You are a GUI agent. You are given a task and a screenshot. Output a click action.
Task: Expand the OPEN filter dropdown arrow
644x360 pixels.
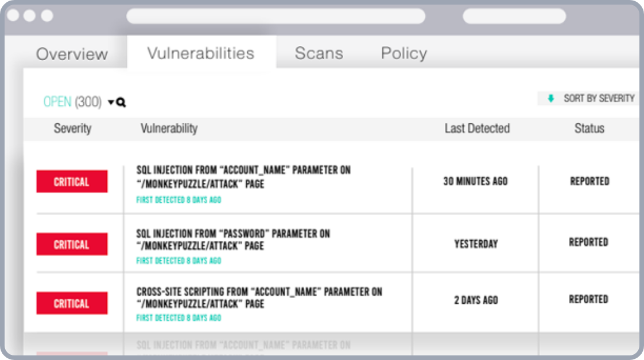click(111, 103)
